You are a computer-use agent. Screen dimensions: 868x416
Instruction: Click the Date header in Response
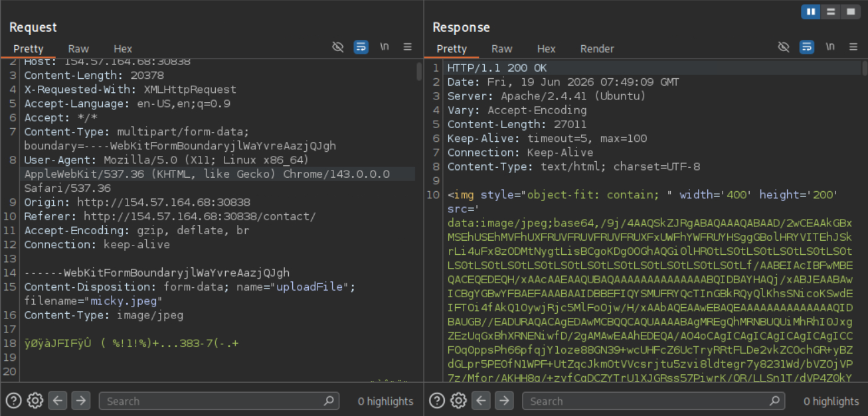point(563,82)
